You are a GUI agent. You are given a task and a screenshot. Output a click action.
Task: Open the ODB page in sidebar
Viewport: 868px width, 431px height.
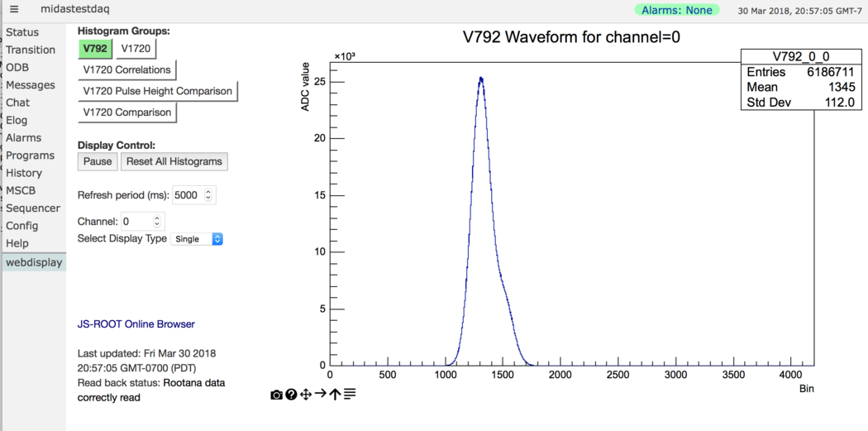coord(17,67)
